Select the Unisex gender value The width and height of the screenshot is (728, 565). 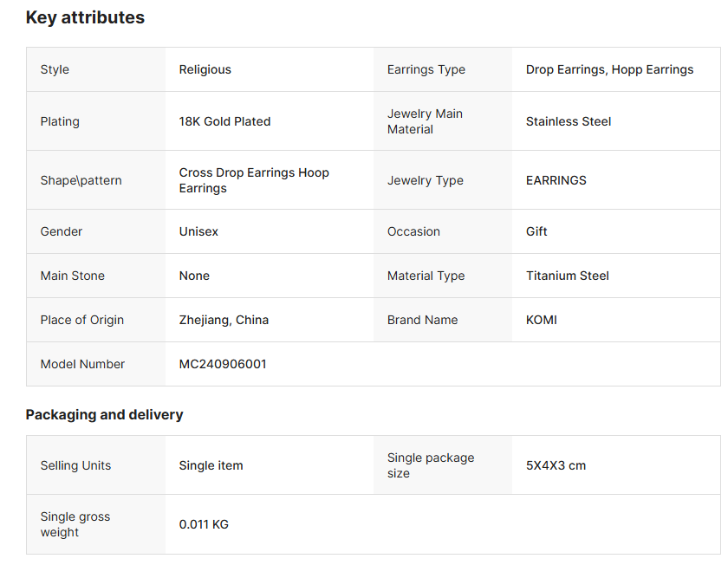[200, 231]
